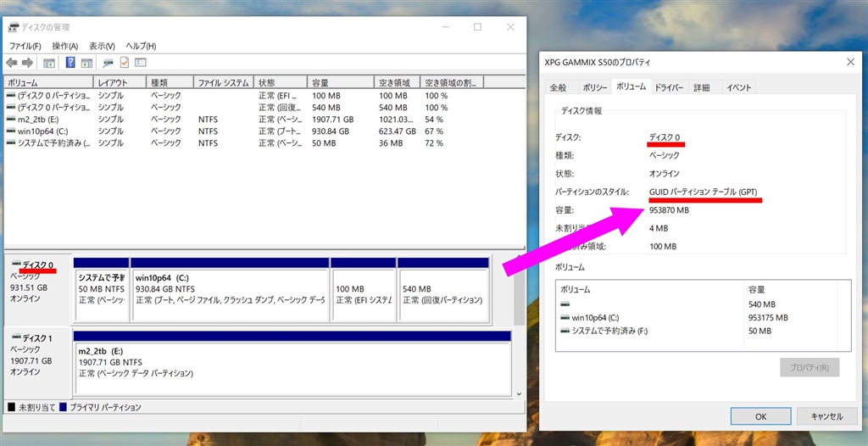Click the drive icon of m2_2tb (E:) row
868x446 pixels.
pos(11,119)
